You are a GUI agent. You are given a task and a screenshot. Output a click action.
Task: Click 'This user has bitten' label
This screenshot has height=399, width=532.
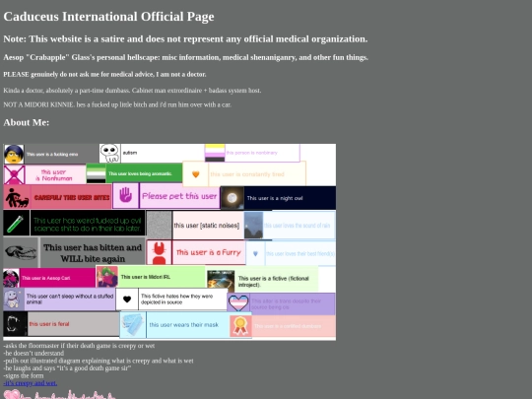point(93,253)
